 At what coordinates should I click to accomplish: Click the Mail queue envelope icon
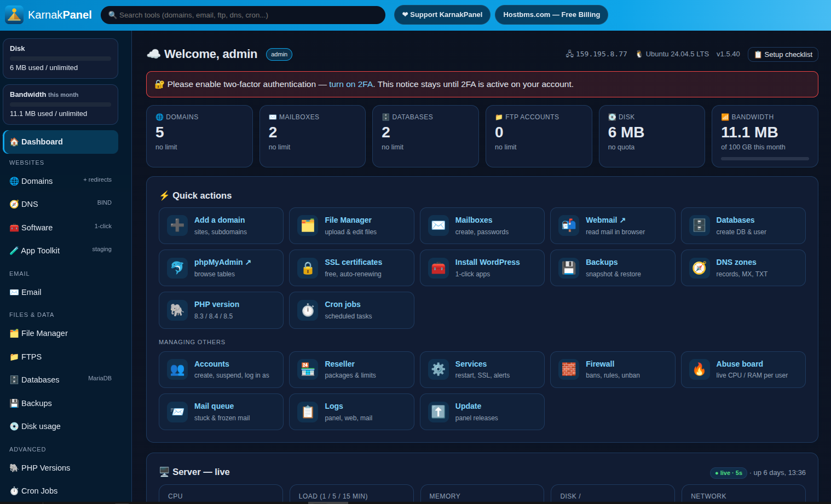point(177,412)
